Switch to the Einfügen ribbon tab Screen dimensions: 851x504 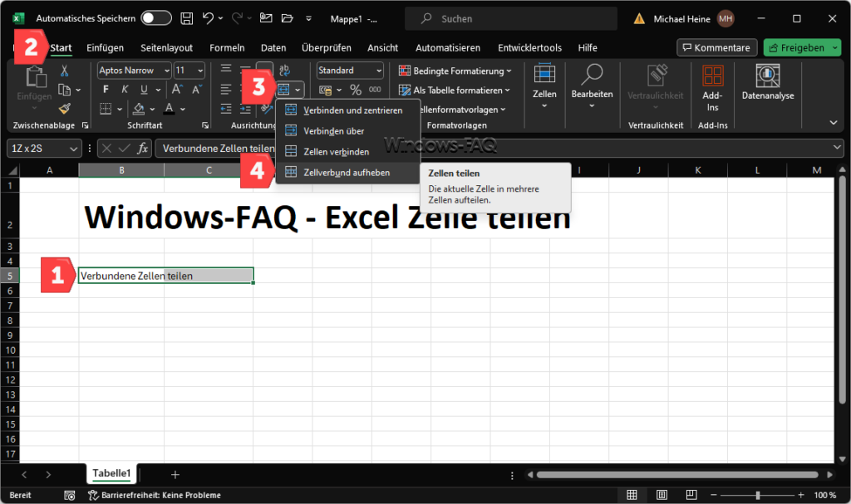tap(106, 47)
